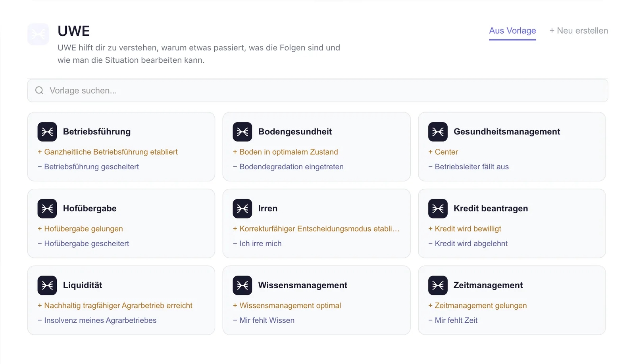Click the search magnifier icon
Screen dimensions: 635x364
click(39, 90)
